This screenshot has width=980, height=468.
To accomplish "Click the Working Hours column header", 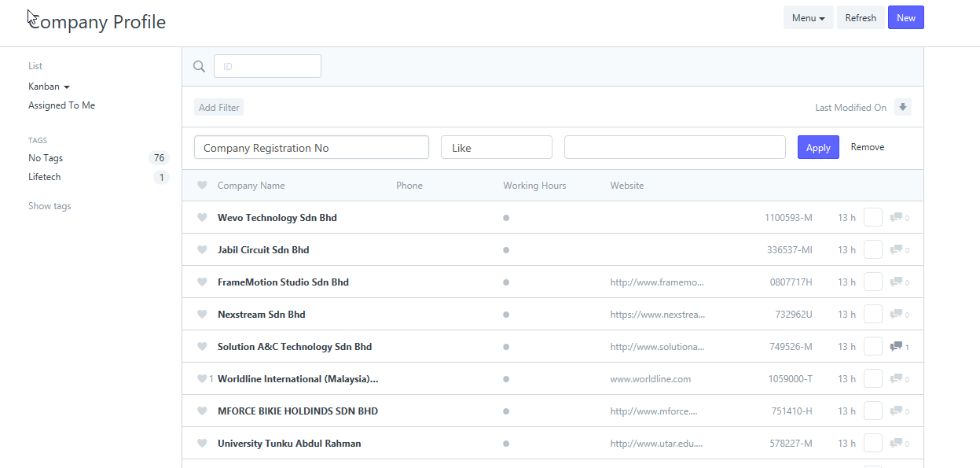I will click(x=534, y=186).
